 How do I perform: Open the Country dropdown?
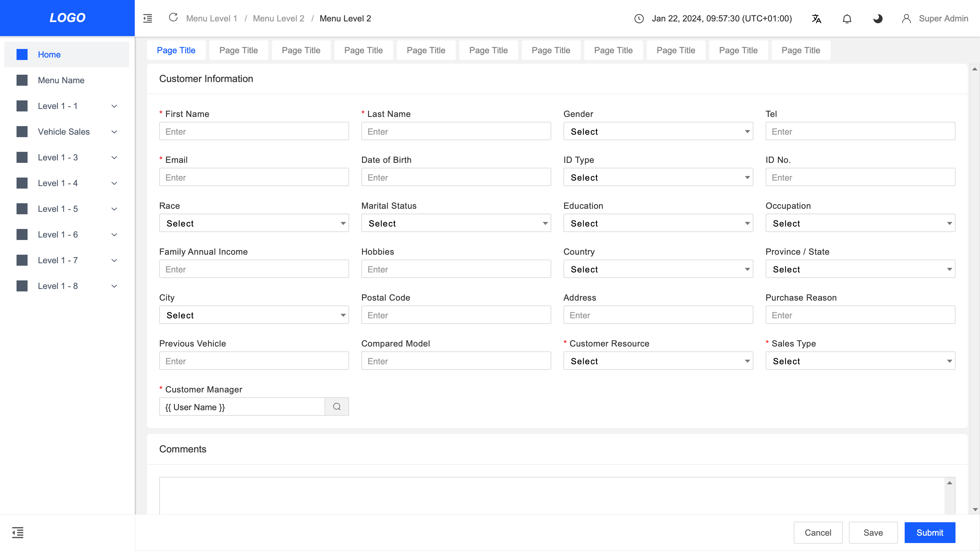tap(658, 269)
